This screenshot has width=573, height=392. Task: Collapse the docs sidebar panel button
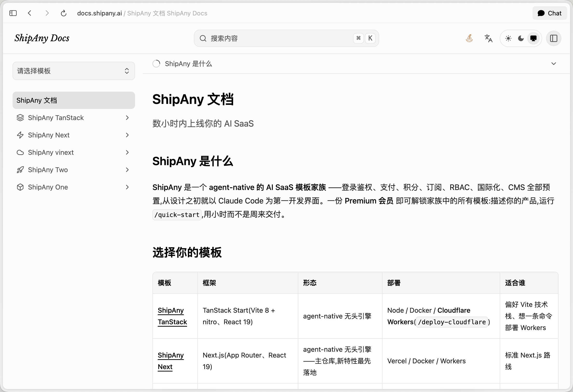click(553, 38)
